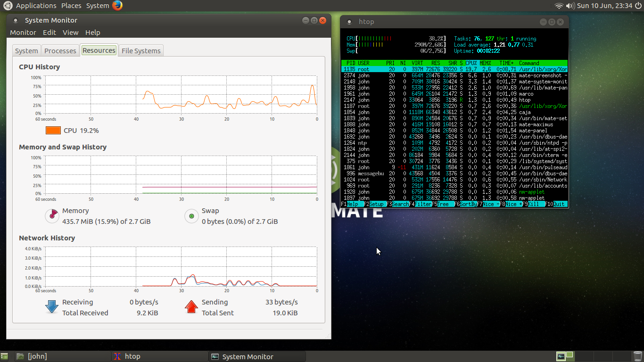Select the Resources tab

coord(99,50)
